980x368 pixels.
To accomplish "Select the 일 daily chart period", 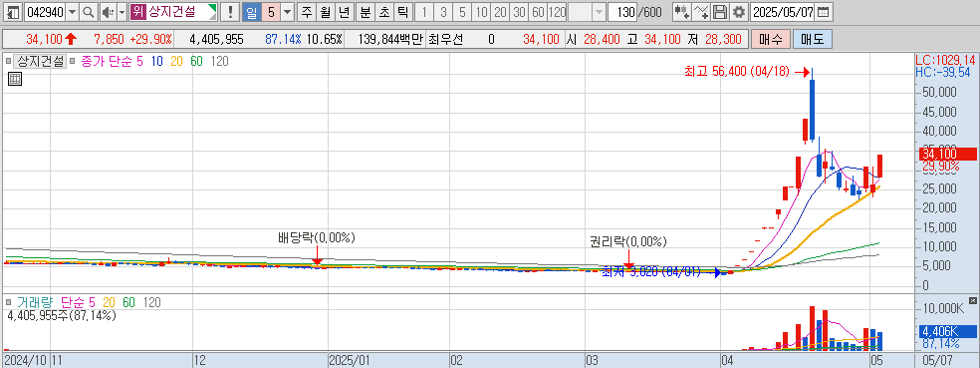I will pos(251,11).
